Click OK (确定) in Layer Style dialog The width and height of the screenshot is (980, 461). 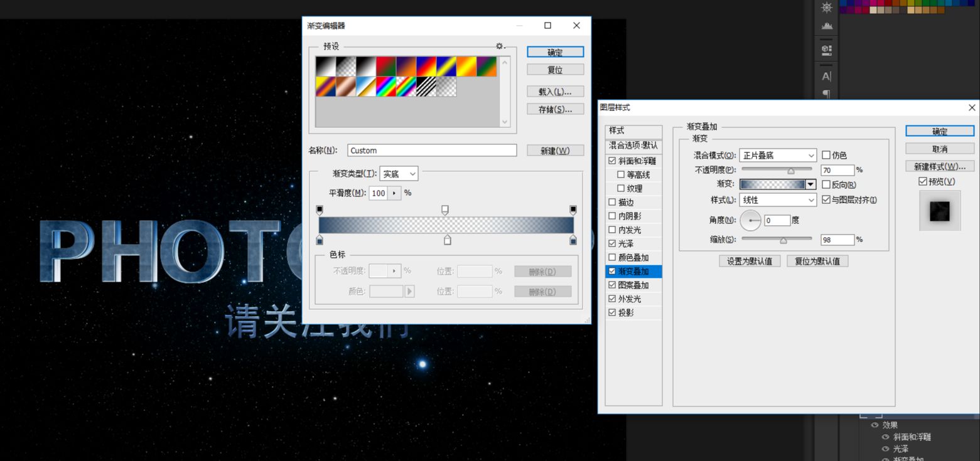point(940,131)
